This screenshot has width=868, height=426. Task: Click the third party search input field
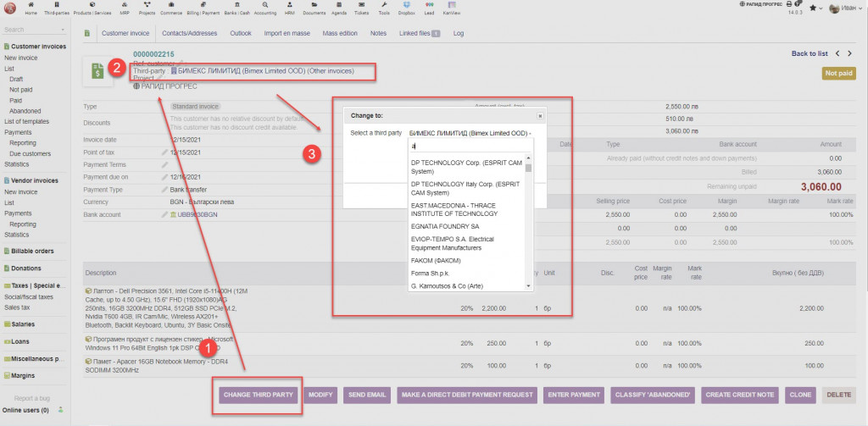click(x=468, y=146)
